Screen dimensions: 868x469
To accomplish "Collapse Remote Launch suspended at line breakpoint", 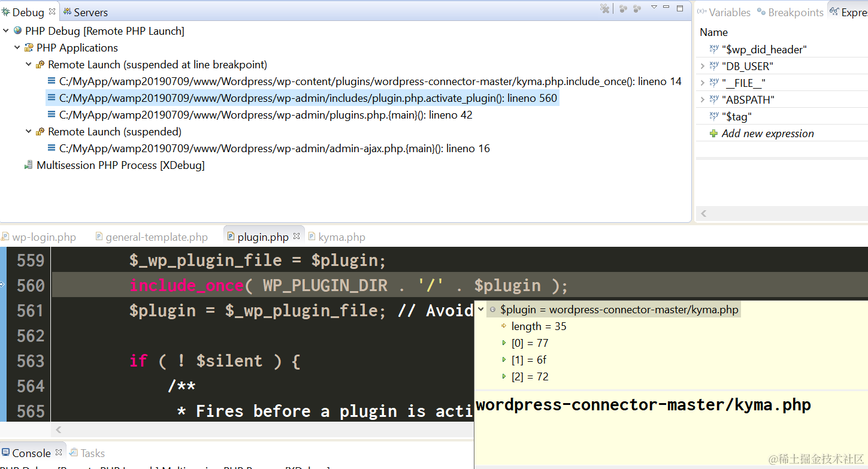I will click(29, 64).
